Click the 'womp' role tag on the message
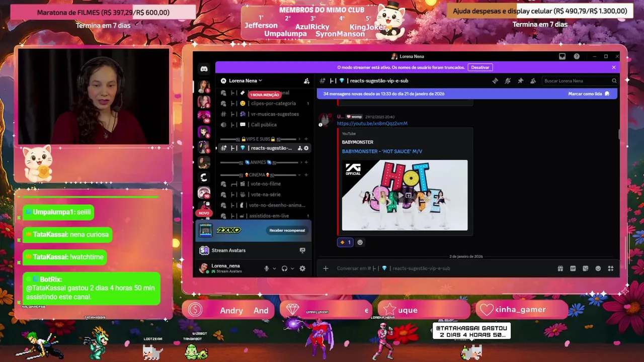 click(354, 117)
